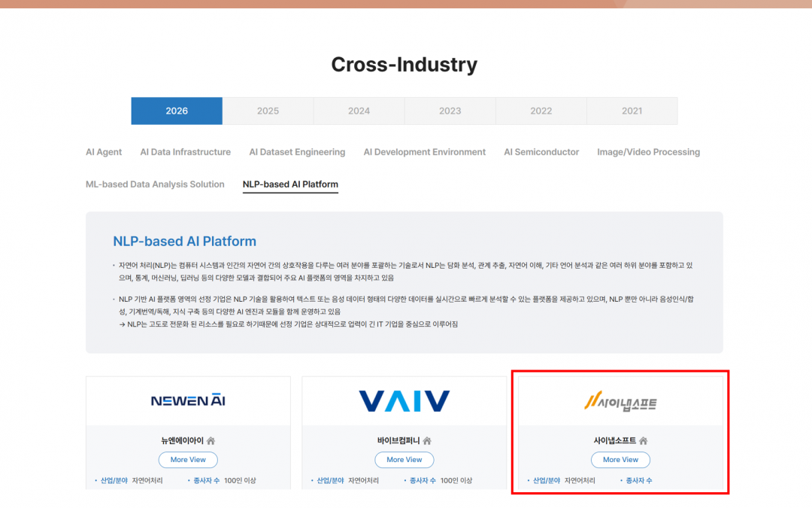Click the NEWEN AI company logo
This screenshot has height=508, width=812.
[x=187, y=400]
